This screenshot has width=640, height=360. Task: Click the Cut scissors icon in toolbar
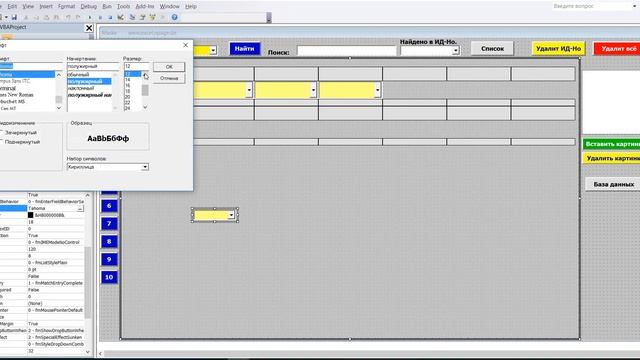26,17
